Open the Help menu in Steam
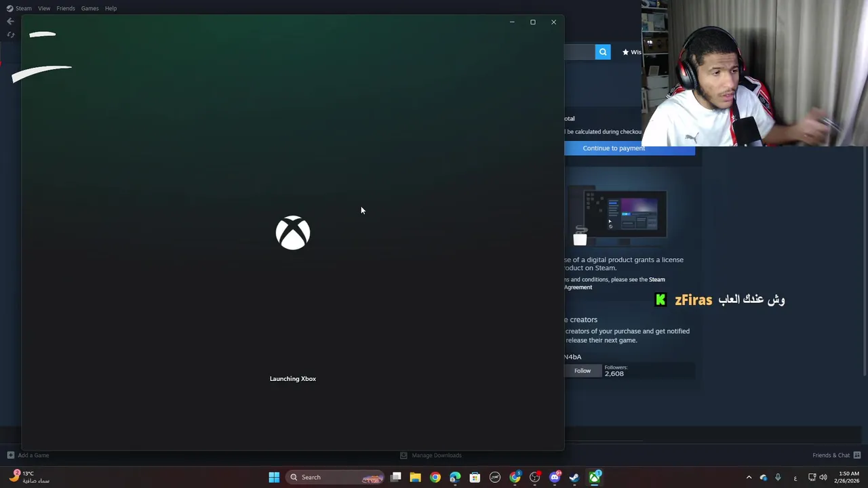This screenshot has height=488, width=868. click(111, 8)
